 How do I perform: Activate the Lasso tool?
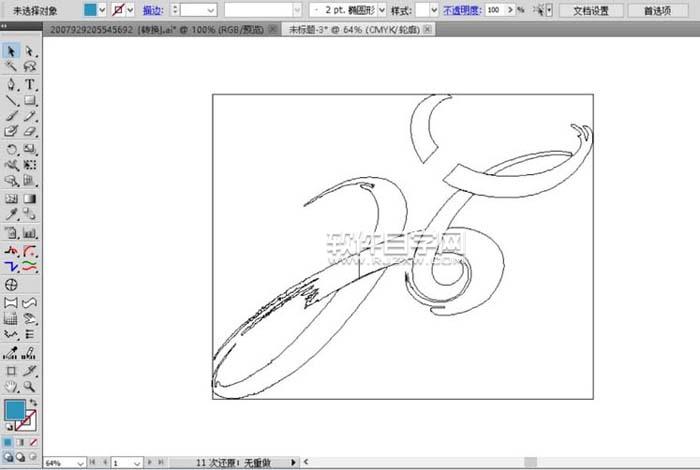30,67
